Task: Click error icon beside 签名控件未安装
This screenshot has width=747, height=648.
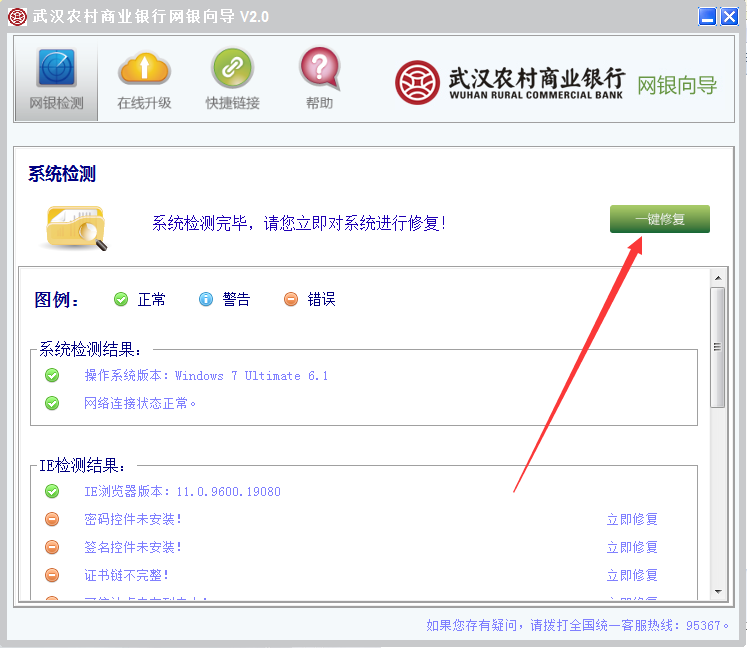Action: pyautogui.click(x=52, y=547)
